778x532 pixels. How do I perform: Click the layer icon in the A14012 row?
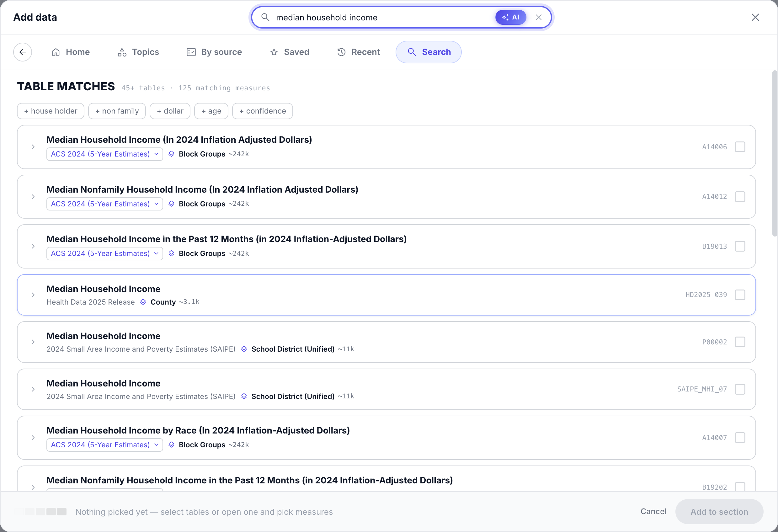click(x=171, y=204)
